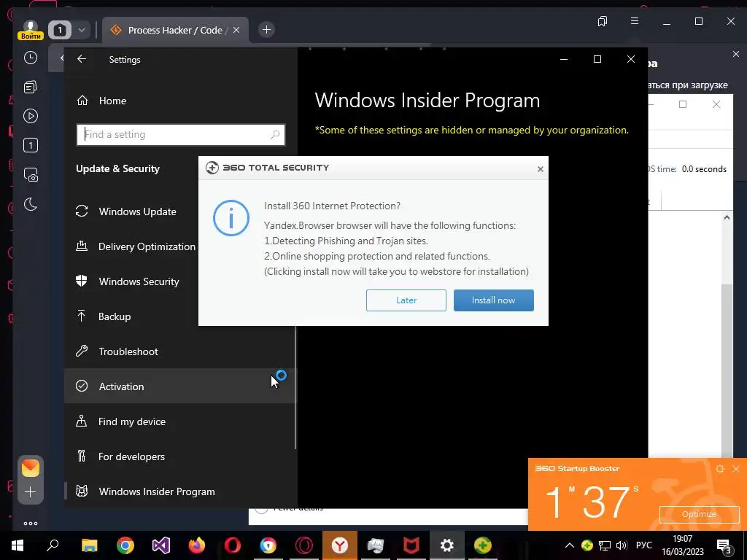The height and width of the screenshot is (560, 747).
Task: Open For developers settings
Action: pos(179,456)
